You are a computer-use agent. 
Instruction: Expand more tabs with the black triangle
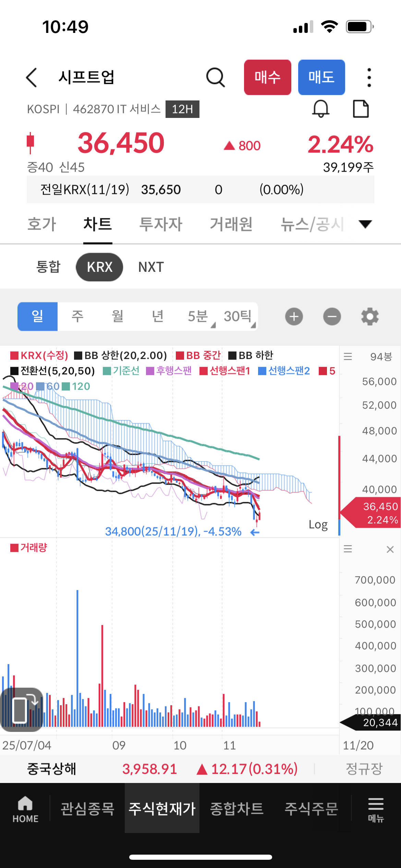click(x=365, y=224)
